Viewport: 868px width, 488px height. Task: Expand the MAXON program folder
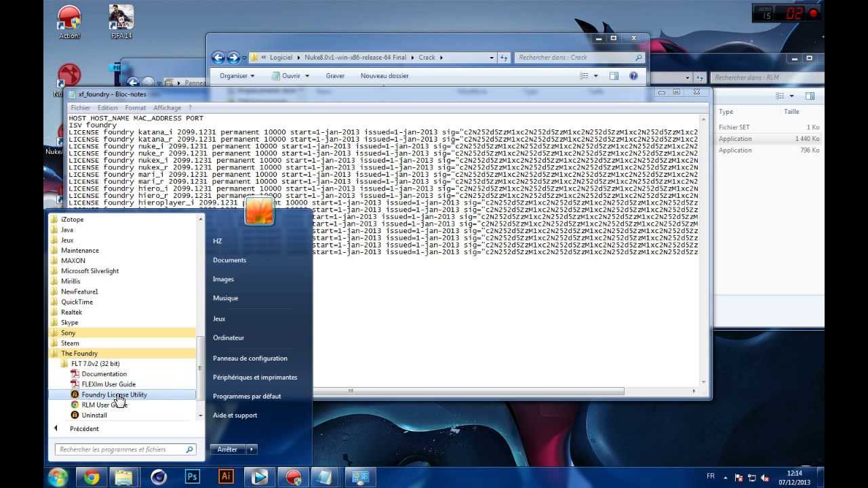[73, 260]
